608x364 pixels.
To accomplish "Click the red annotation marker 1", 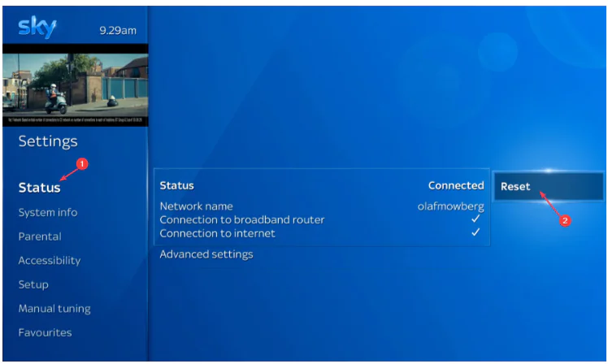I will pos(81,164).
